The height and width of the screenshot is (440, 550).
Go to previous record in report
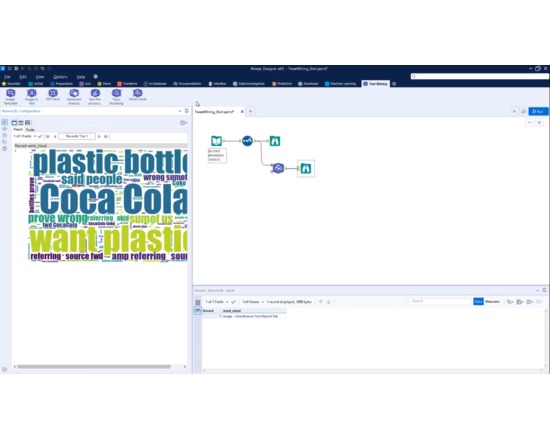(55, 136)
